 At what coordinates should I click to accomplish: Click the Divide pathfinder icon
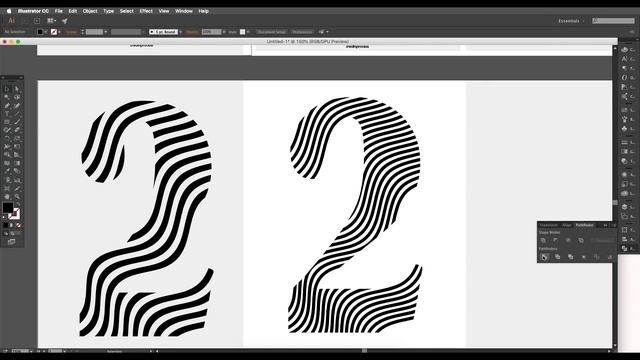(544, 257)
